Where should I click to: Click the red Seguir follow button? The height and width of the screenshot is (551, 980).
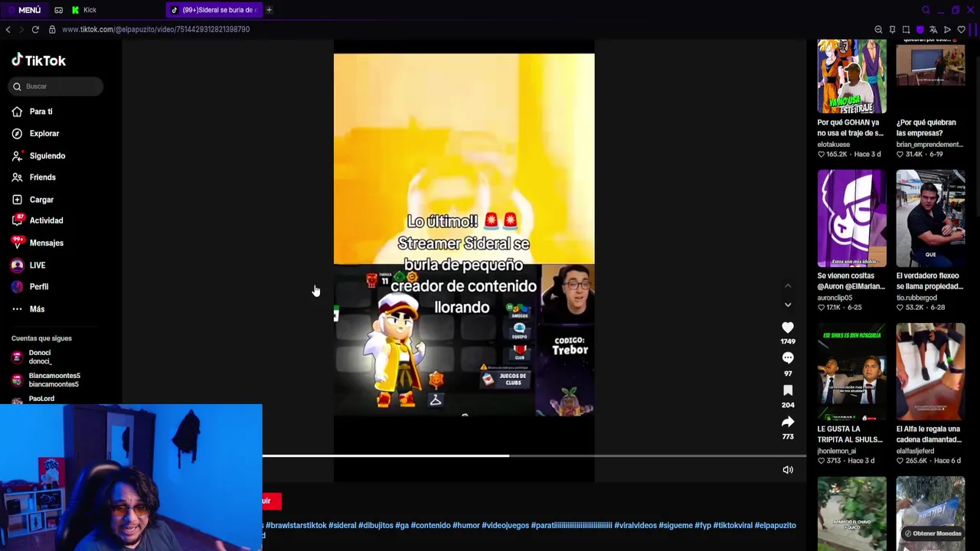click(272, 501)
